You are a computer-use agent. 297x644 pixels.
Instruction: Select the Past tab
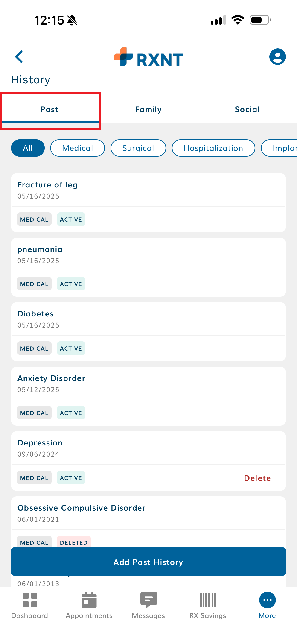point(49,109)
